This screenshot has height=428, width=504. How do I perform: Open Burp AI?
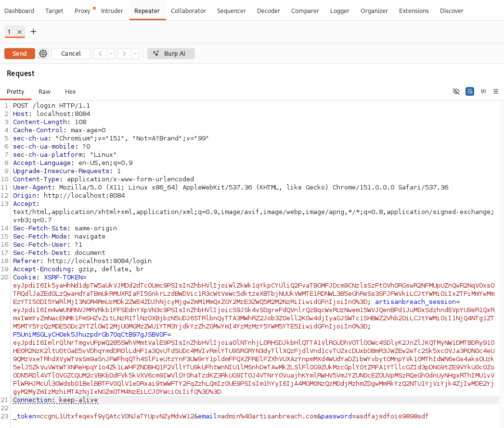pos(171,54)
